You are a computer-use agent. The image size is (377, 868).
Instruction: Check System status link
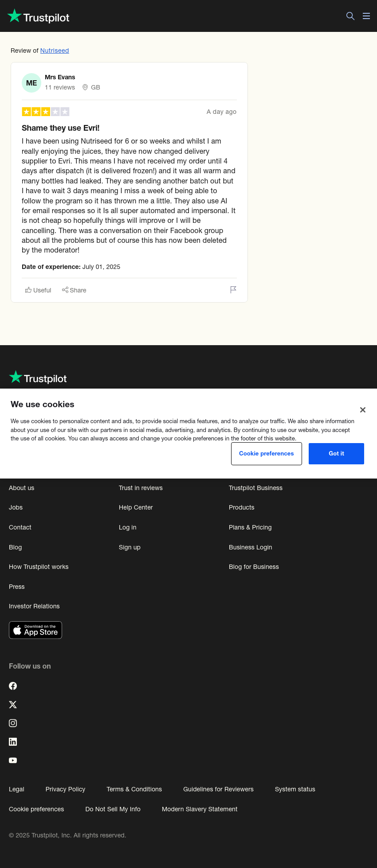[x=295, y=789]
